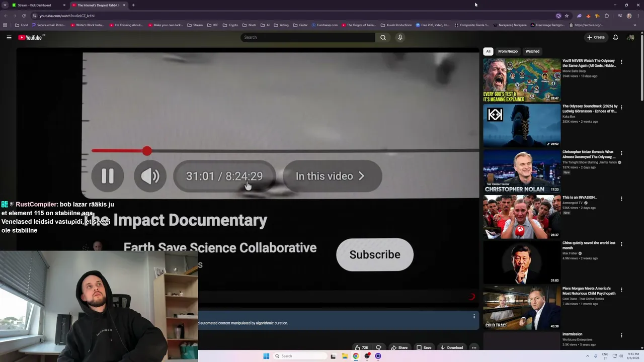Bookmark this page with the star icon
Screen dimensions: 644x362
click(x=567, y=16)
